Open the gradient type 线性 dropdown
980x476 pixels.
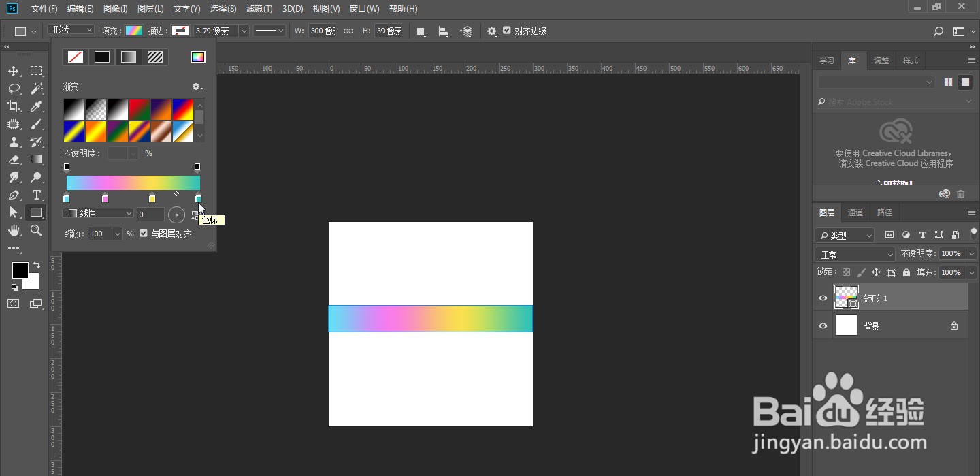click(x=98, y=213)
